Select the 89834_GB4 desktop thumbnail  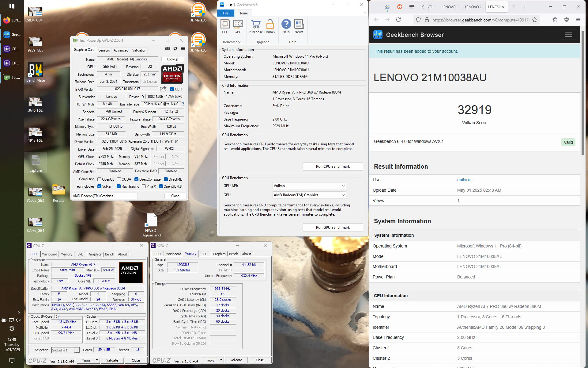(x=35, y=14)
